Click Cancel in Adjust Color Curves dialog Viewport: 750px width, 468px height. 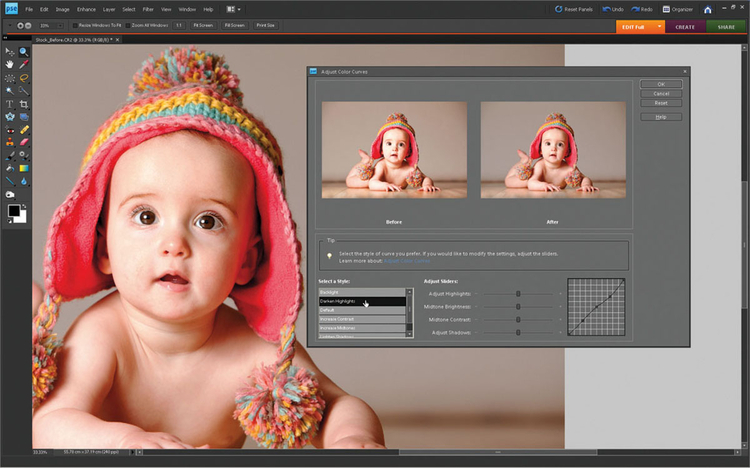(661, 94)
